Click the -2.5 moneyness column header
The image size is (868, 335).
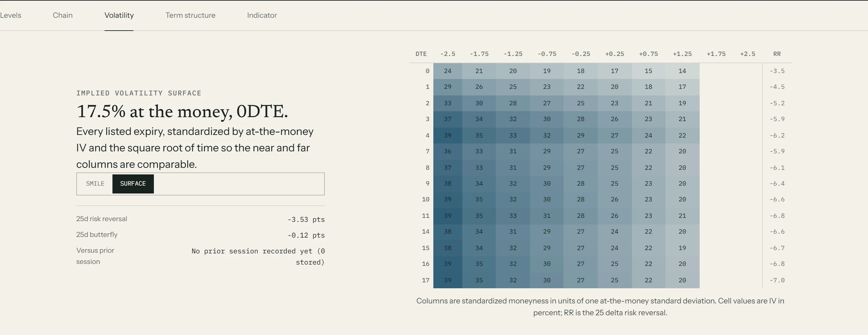tap(447, 54)
